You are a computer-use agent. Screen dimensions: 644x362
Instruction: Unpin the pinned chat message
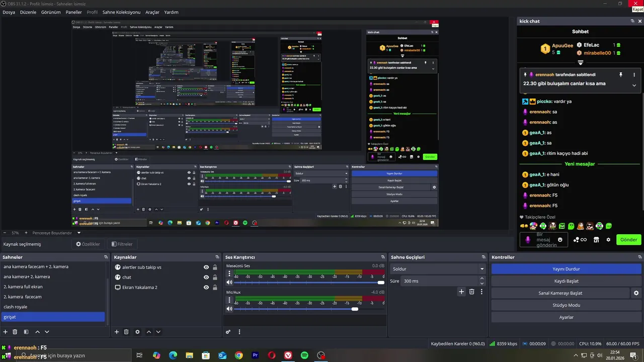pyautogui.click(x=621, y=74)
